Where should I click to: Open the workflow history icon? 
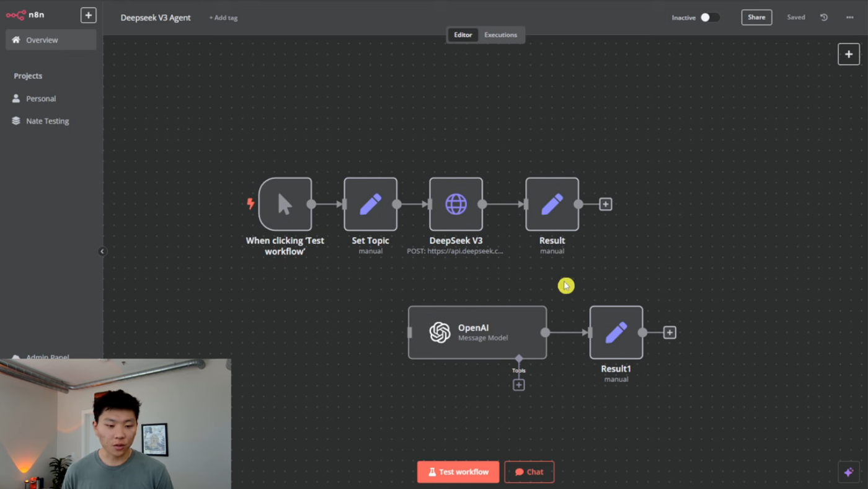coord(824,17)
